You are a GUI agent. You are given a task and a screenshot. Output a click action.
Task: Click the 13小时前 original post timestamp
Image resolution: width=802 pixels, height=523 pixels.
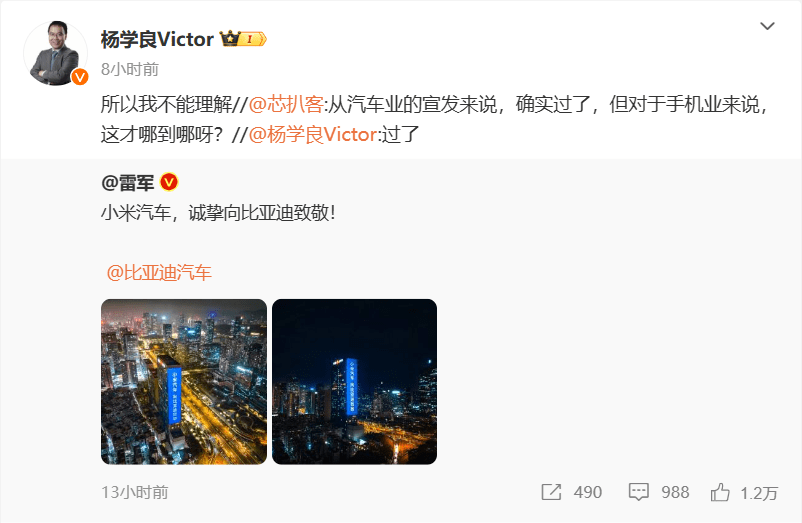[135, 492]
